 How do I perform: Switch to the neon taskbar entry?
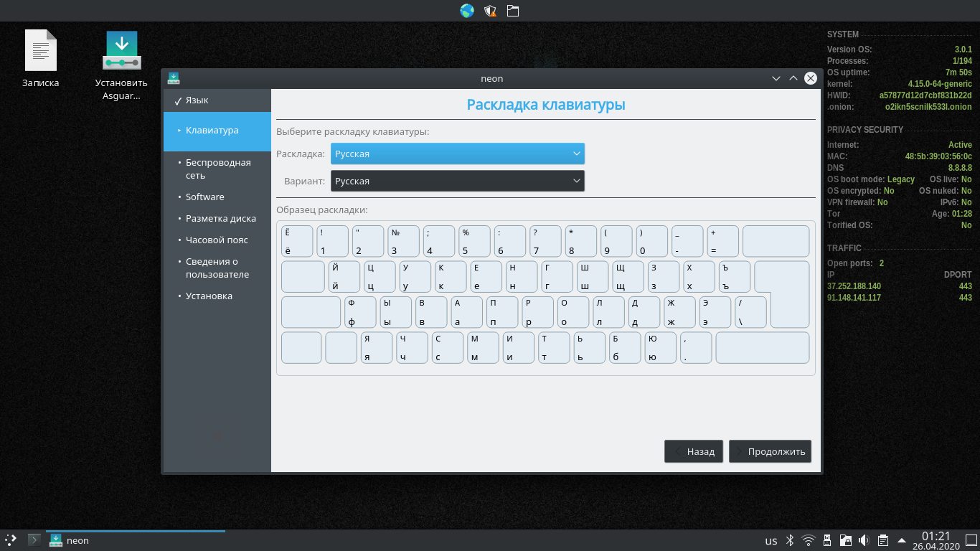click(136, 540)
